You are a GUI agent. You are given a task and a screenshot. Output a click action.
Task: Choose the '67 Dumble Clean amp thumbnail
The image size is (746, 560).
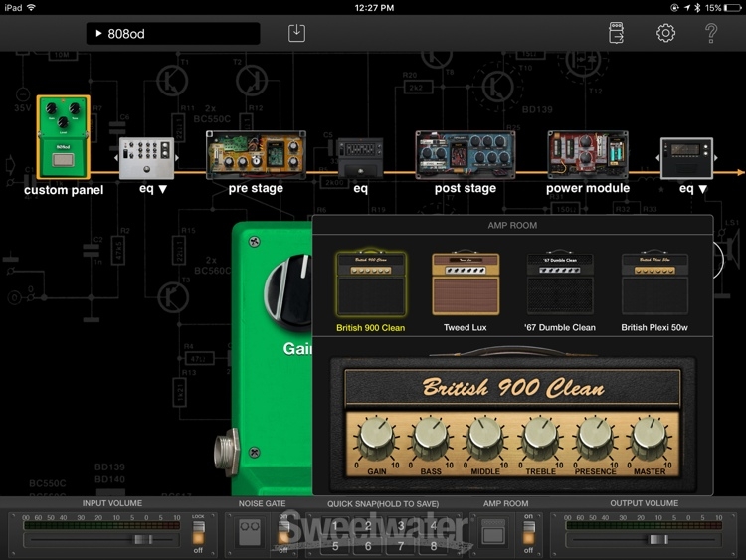(560, 284)
